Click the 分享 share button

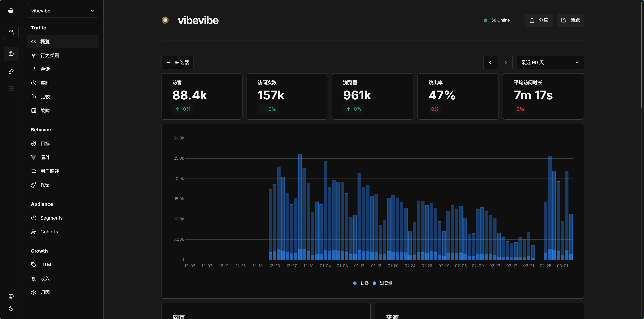[x=539, y=20]
